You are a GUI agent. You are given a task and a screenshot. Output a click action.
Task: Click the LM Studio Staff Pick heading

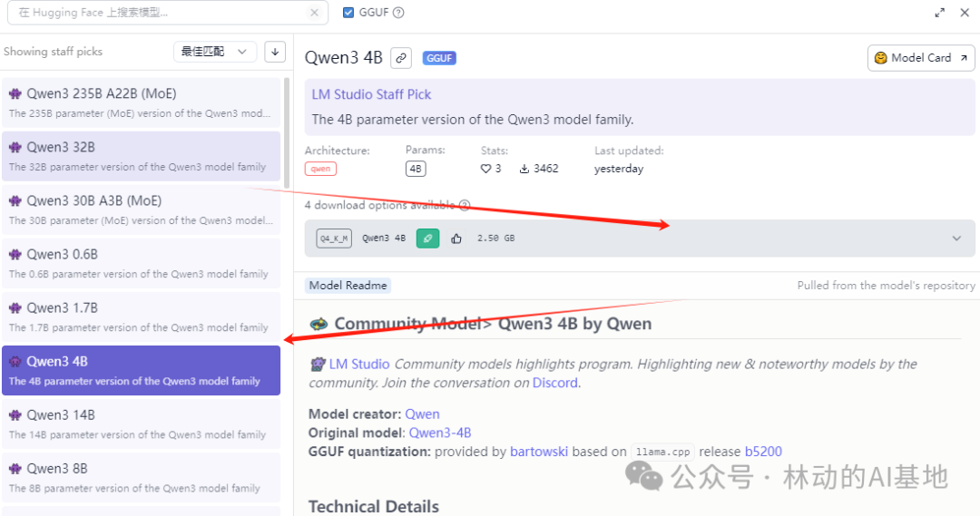[371, 94]
